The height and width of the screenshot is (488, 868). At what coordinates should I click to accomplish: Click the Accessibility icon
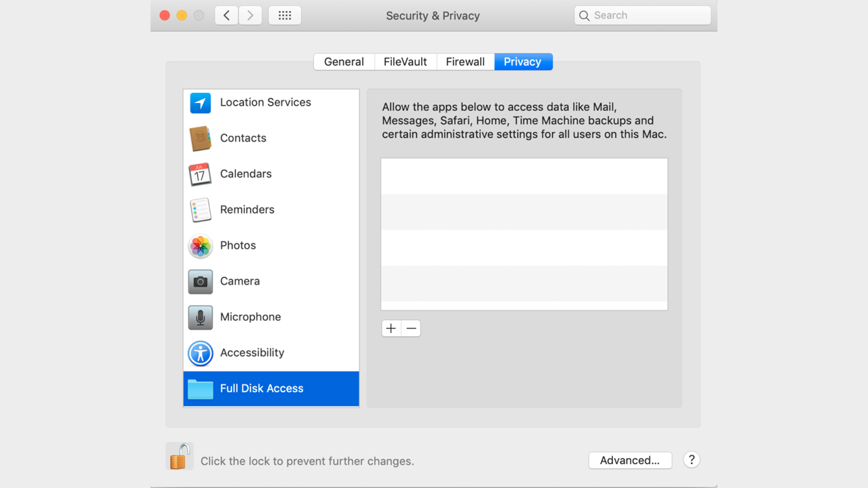[200, 353]
